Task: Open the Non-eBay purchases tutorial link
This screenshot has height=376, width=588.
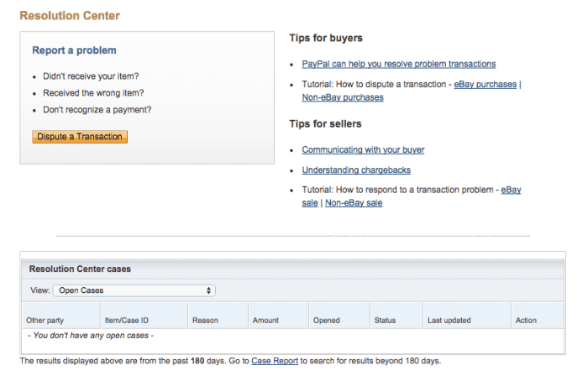Action: (x=343, y=97)
